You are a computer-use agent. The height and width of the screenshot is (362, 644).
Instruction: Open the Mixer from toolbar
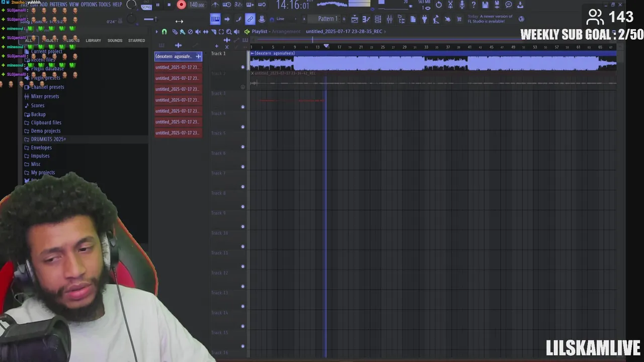(x=389, y=19)
